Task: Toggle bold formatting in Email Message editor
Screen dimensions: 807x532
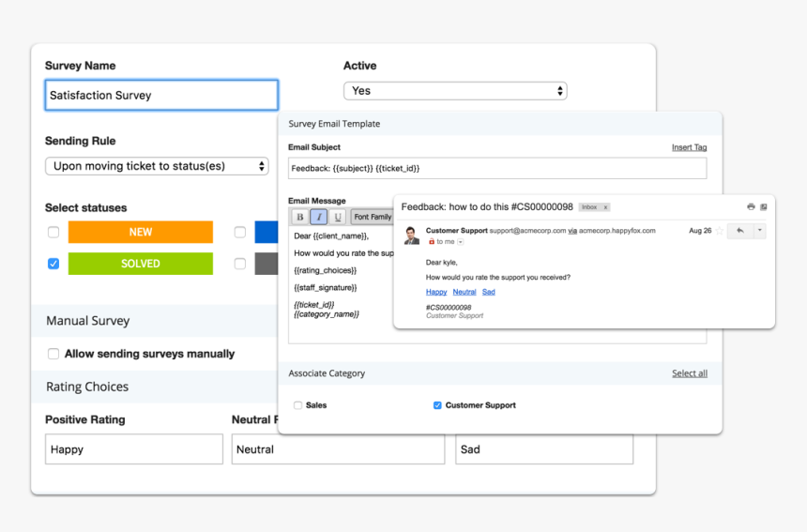Action: pos(299,217)
